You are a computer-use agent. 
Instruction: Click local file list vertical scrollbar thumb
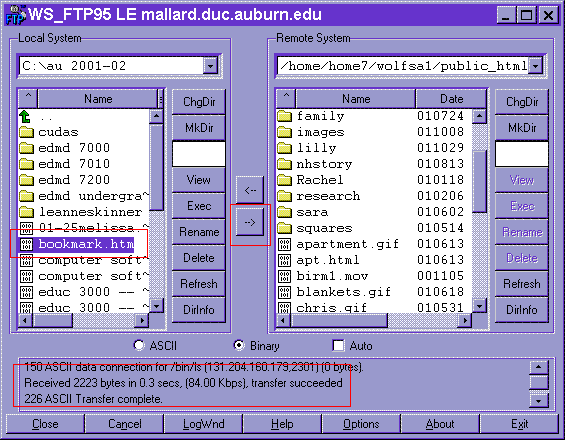click(x=156, y=167)
